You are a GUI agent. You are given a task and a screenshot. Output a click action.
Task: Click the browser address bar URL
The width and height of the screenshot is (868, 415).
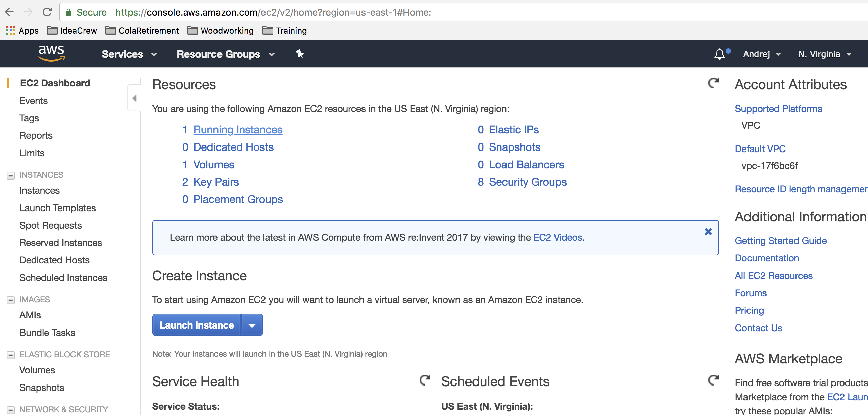tap(273, 12)
